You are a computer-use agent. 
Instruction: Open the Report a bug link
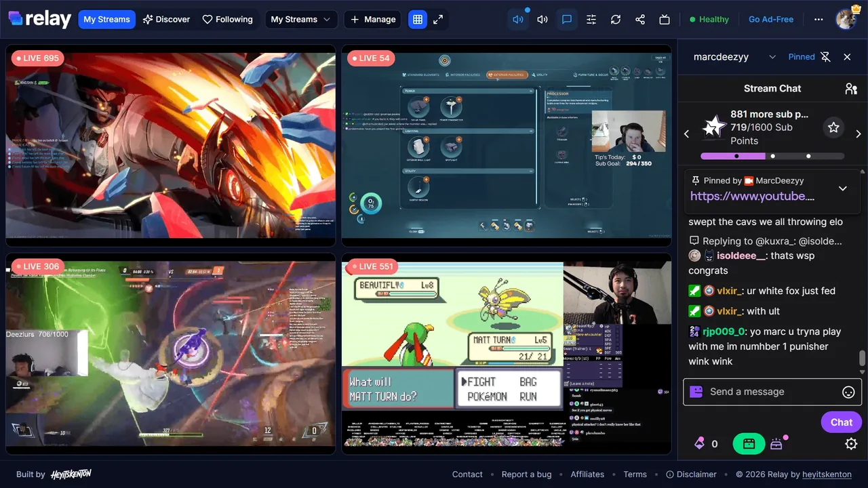pos(526,474)
